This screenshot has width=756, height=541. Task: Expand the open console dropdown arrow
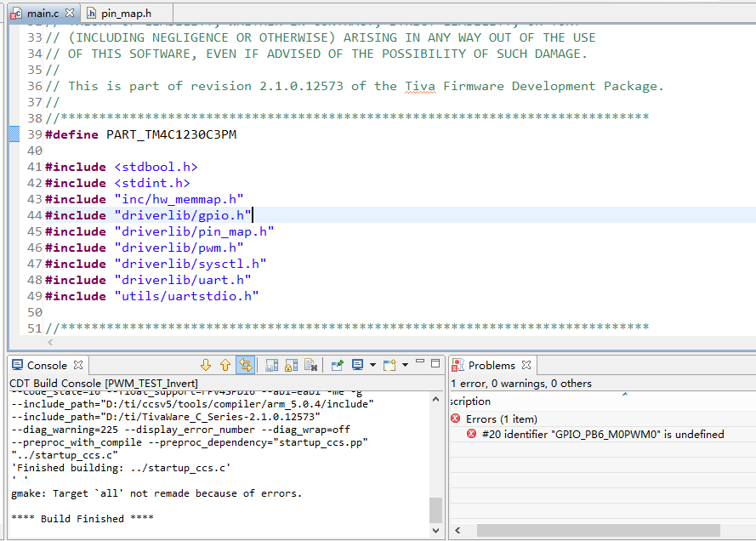(x=405, y=365)
